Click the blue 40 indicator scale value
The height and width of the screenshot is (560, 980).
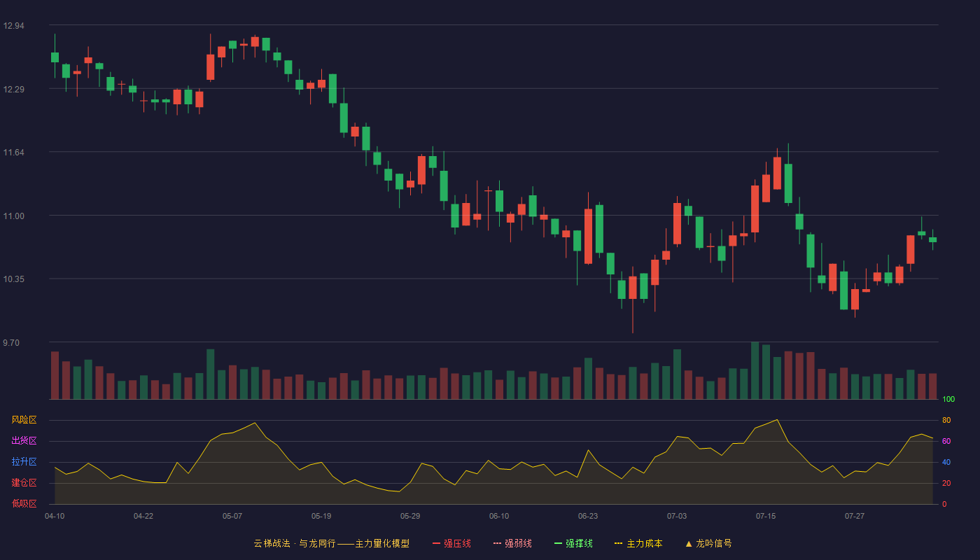point(946,462)
